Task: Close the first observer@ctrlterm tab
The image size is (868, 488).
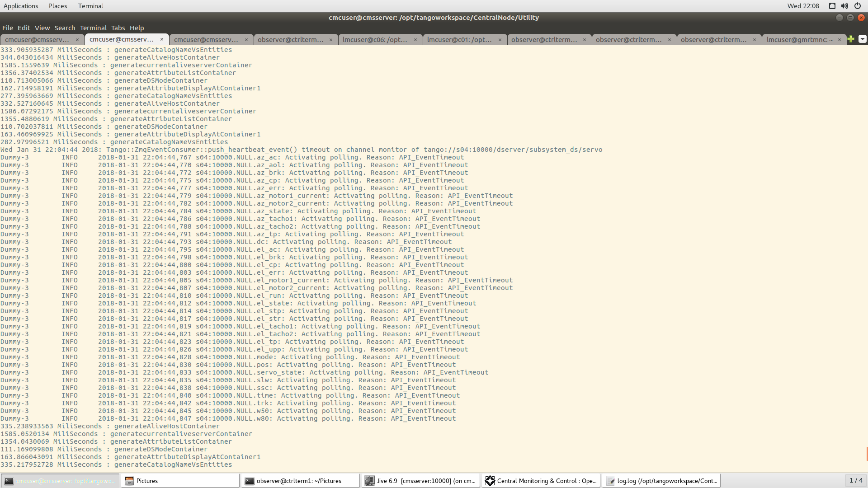Action: (x=331, y=40)
